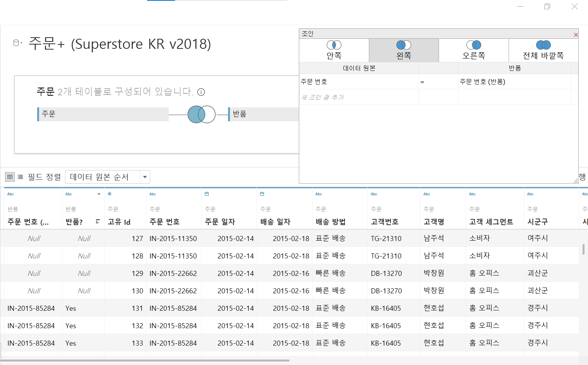Image resolution: width=588 pixels, height=365 pixels.
Task: Click cell IN-2015-22662 in row 129
Action: (173, 273)
